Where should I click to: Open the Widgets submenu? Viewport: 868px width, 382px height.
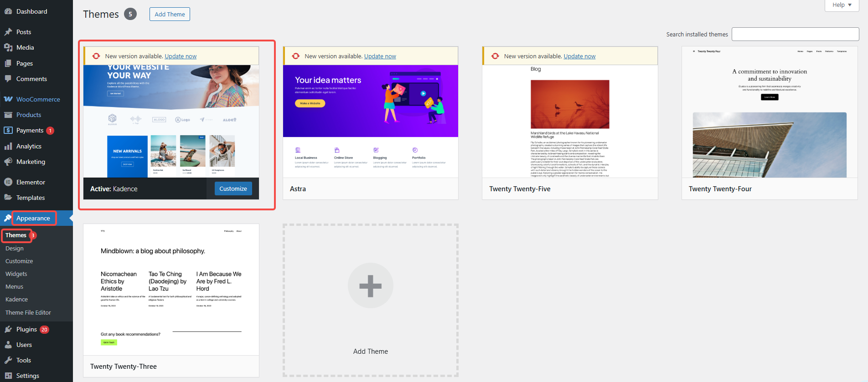(x=16, y=274)
